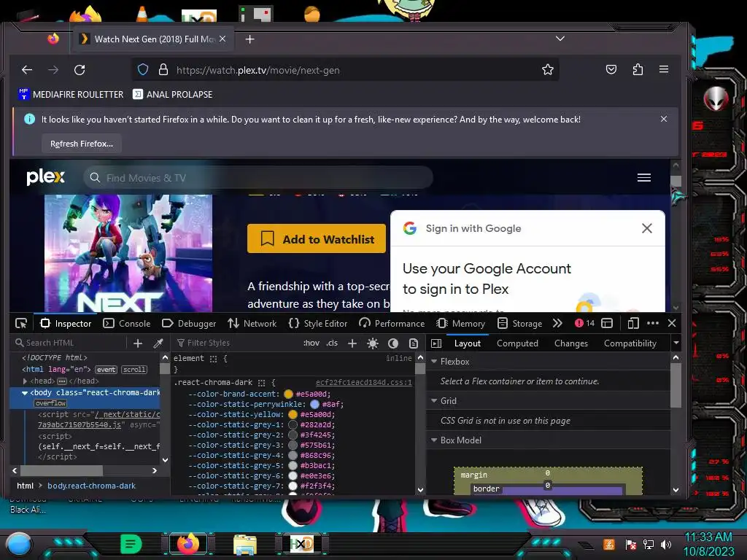Open the ecf22fc1eacd184d.css source link
747x560 pixels.
[363, 382]
